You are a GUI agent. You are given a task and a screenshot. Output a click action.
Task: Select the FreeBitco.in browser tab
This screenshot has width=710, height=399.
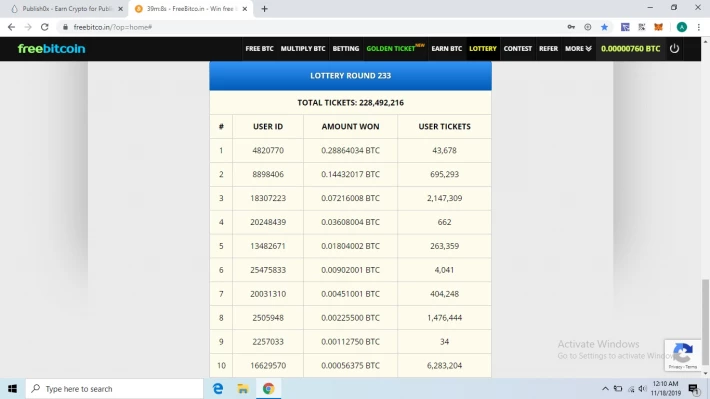(190, 9)
